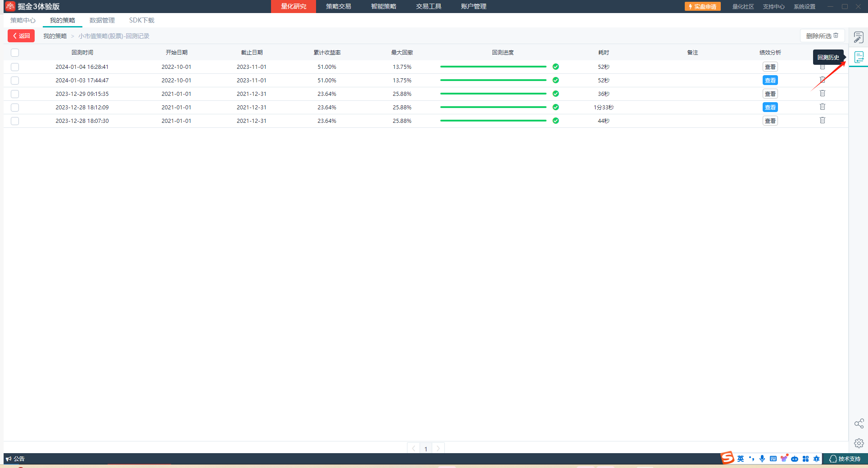Screen dimensions: 868x468
Task: Click the progress bar of 2024-01-04 backtest
Action: tap(493, 67)
